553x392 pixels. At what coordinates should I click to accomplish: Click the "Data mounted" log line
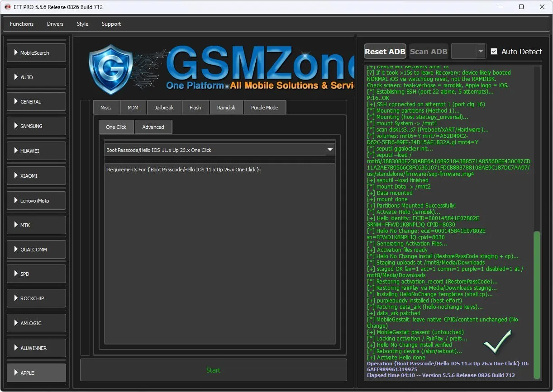coord(390,193)
